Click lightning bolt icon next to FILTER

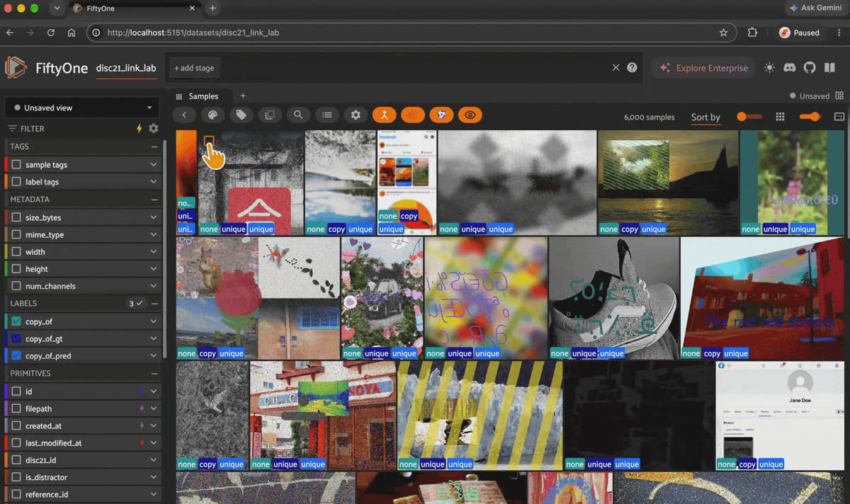coord(139,129)
